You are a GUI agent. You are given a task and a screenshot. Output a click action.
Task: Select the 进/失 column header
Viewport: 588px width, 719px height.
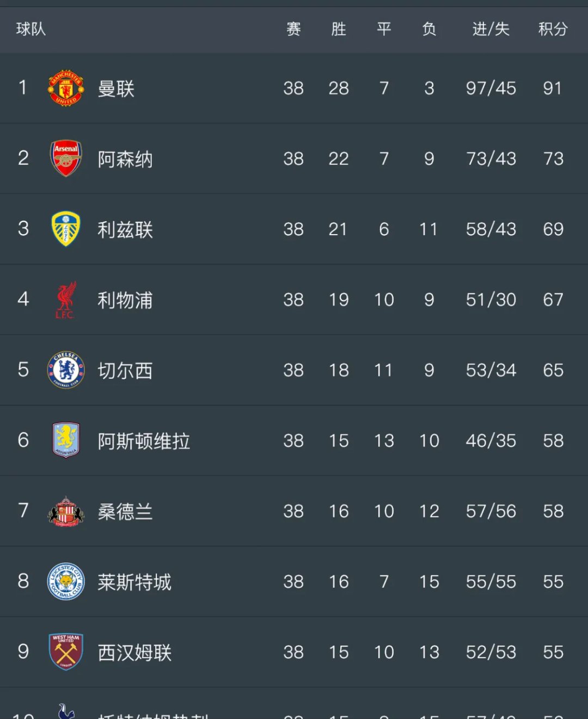pos(491,29)
